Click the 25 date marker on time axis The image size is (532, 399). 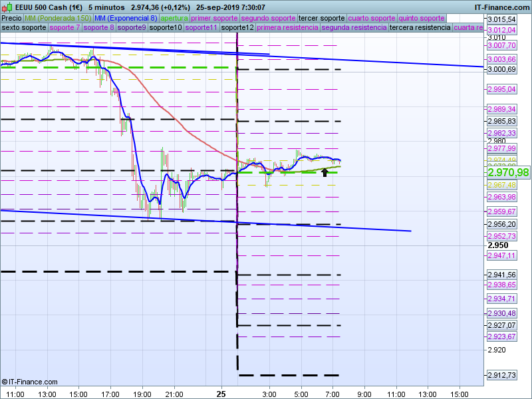[221, 394]
